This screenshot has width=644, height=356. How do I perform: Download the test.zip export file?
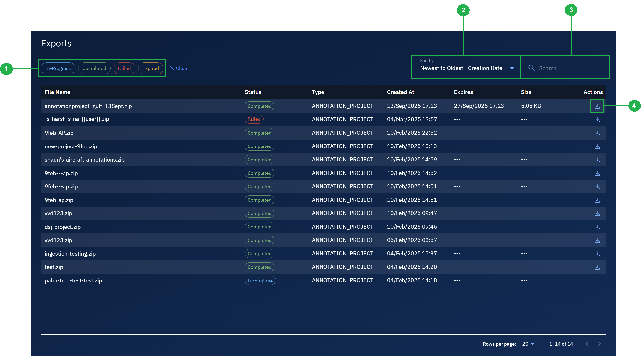(597, 267)
